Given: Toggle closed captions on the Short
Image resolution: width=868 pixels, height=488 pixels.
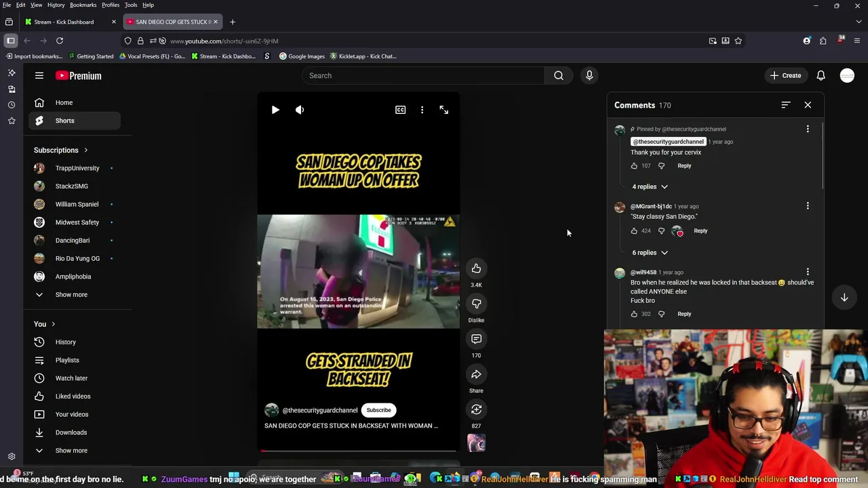Looking at the screenshot, I should (x=400, y=110).
